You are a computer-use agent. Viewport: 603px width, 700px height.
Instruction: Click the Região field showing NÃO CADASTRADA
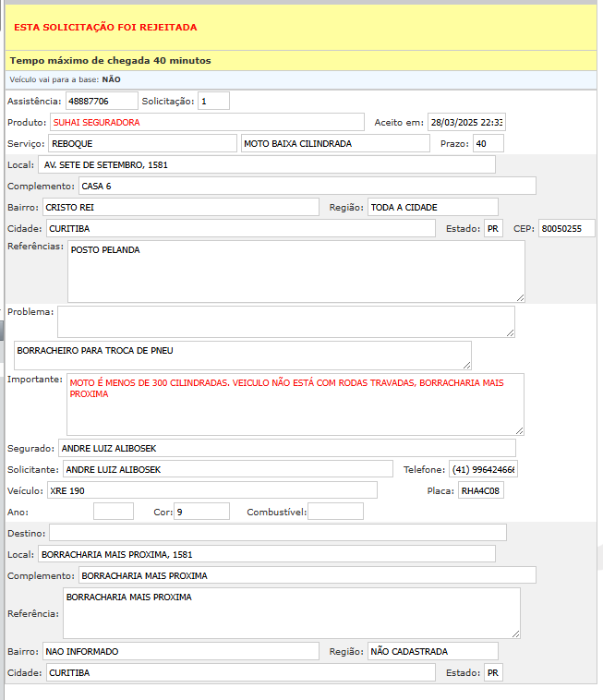pos(432,651)
